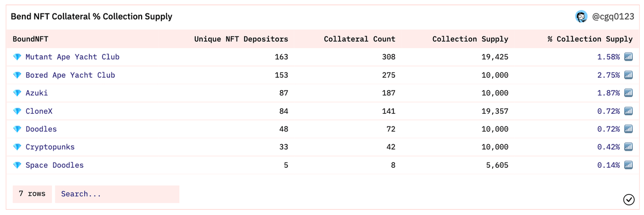Image resolution: width=644 pixels, height=215 pixels.
Task: Sort by % Collection Supply column header
Action: pos(590,39)
